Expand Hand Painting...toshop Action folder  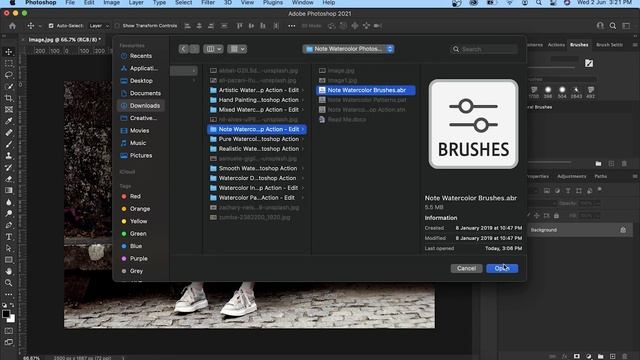[x=303, y=100]
